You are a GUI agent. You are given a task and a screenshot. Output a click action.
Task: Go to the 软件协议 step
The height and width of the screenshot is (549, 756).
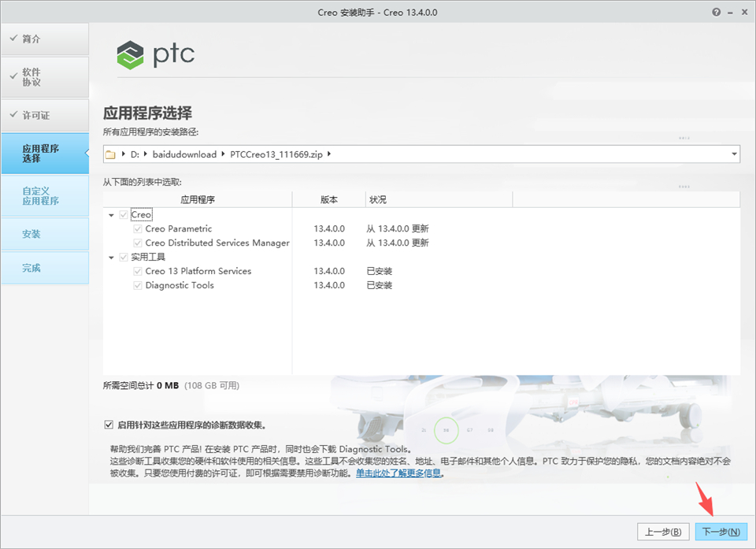[45, 77]
